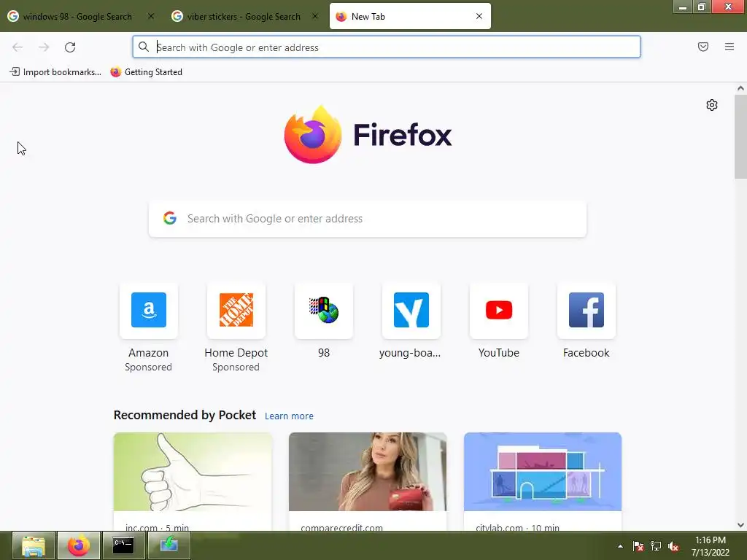Show hidden system tray icons

[620, 546]
